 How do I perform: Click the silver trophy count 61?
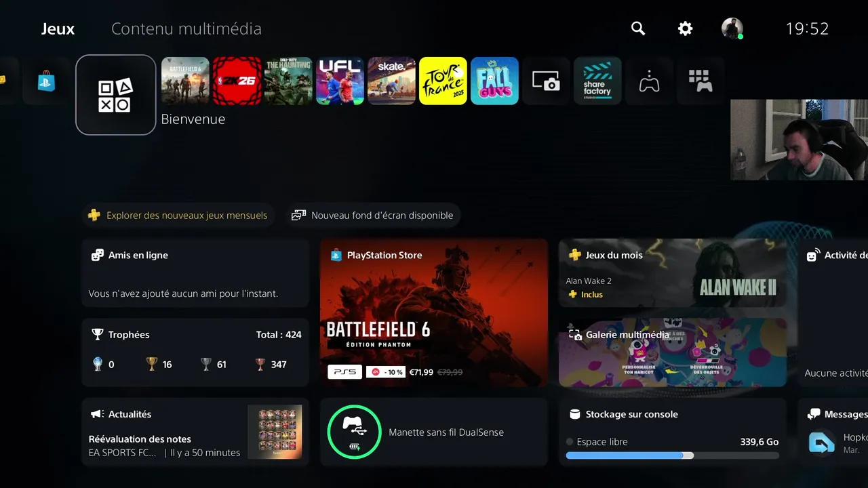coord(221,365)
